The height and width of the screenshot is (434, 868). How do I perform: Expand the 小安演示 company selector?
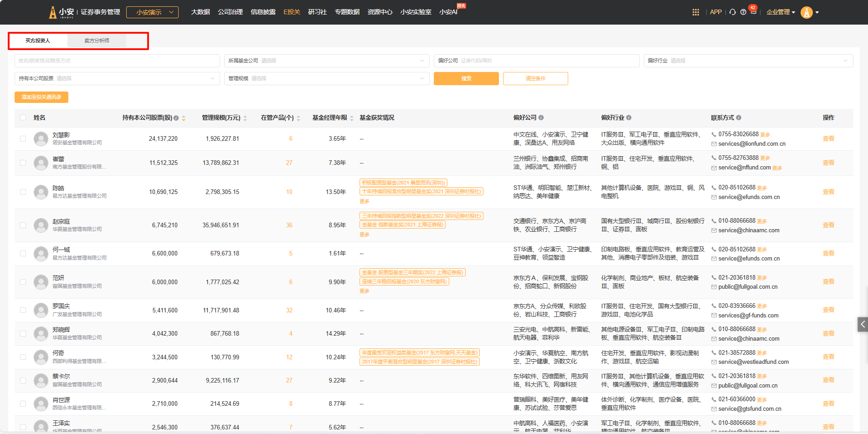point(152,12)
